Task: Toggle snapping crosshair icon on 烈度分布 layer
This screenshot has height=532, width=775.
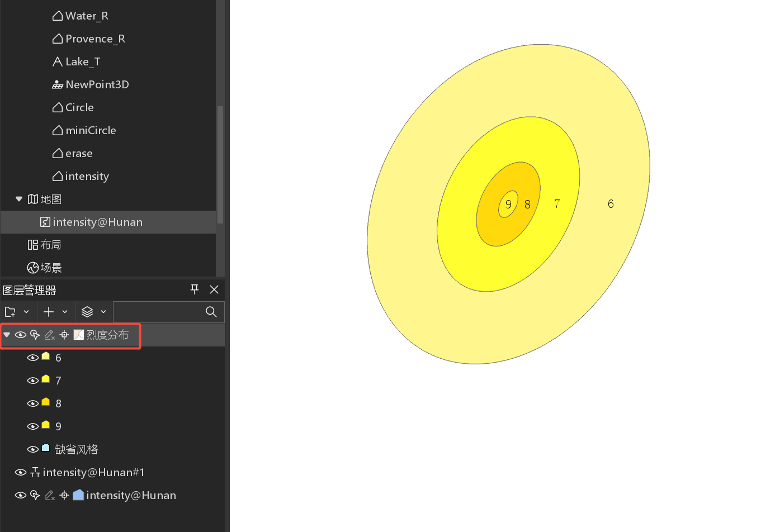Action: point(64,335)
